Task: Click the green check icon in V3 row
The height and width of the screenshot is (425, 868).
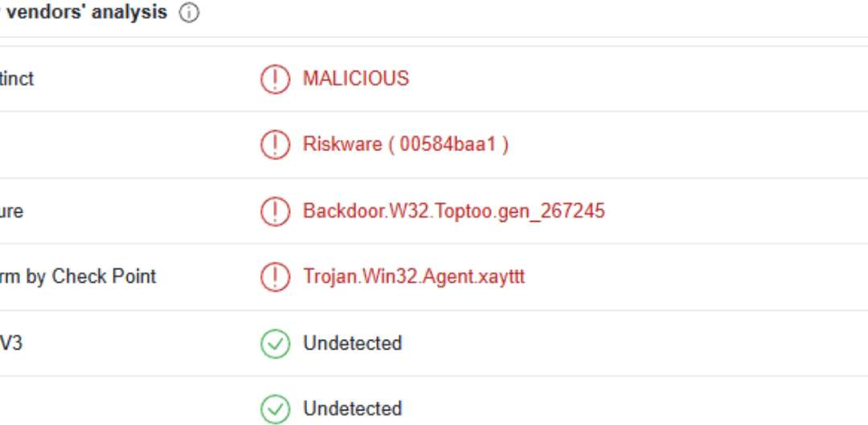Action: [x=275, y=344]
